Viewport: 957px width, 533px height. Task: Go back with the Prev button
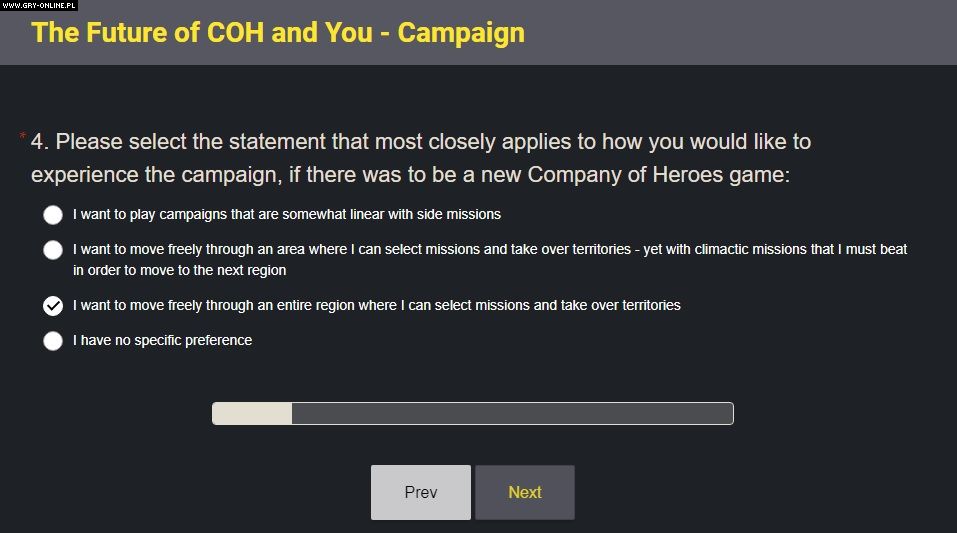point(420,492)
